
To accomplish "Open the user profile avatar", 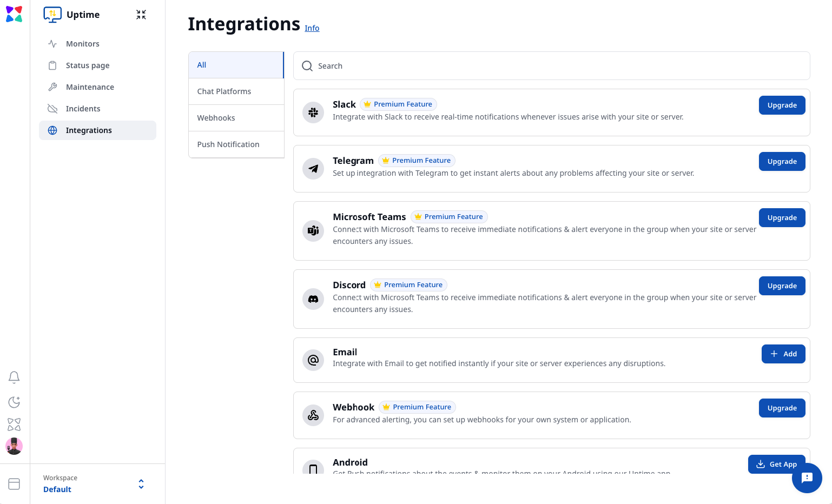I will [x=14, y=446].
